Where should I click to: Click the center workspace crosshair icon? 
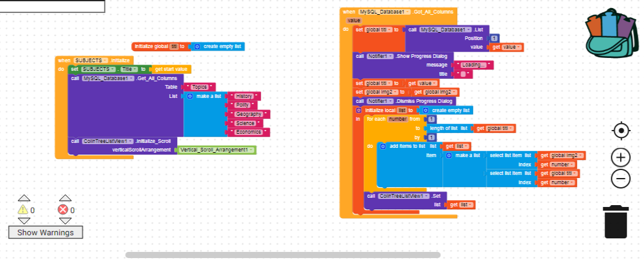click(x=621, y=131)
